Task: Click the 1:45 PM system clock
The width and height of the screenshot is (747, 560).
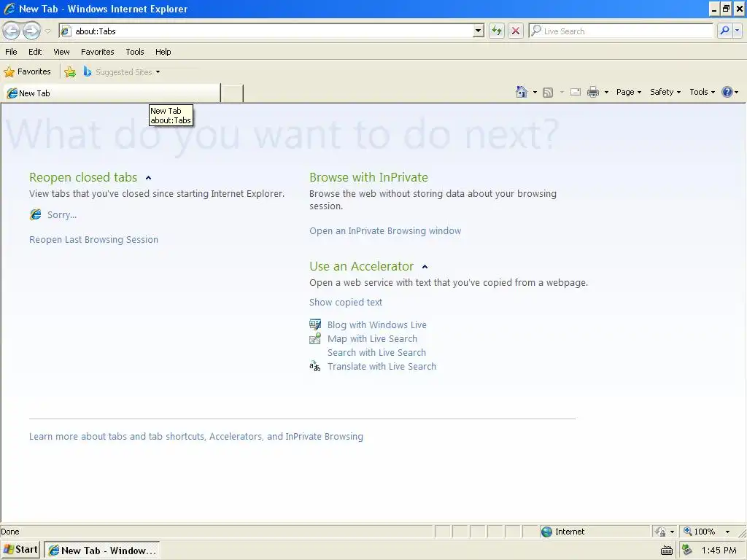Action: pos(719,551)
